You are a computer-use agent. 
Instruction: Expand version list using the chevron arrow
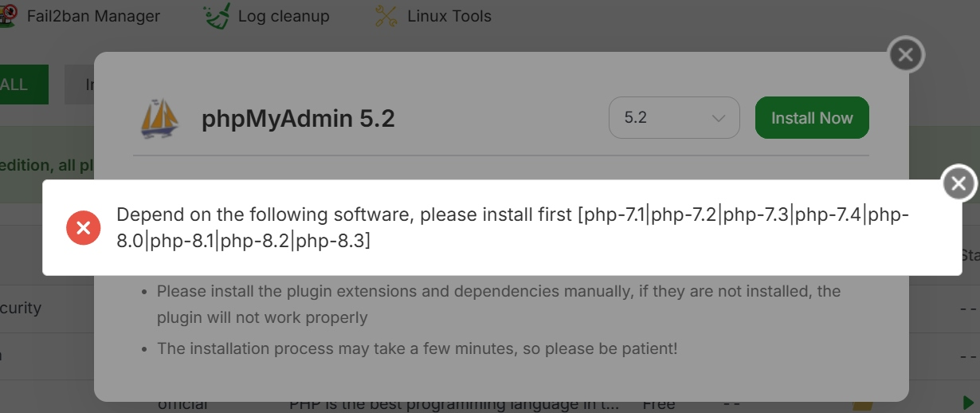click(718, 118)
